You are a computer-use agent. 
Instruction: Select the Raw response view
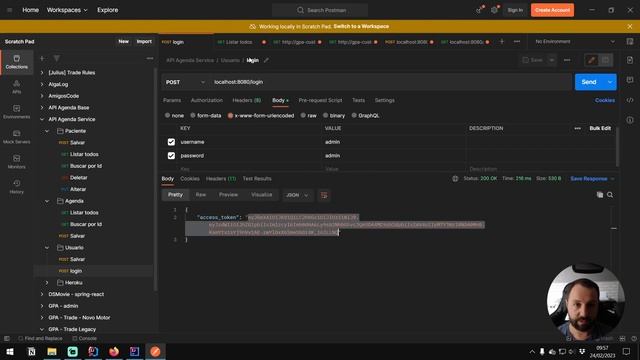pyautogui.click(x=200, y=195)
